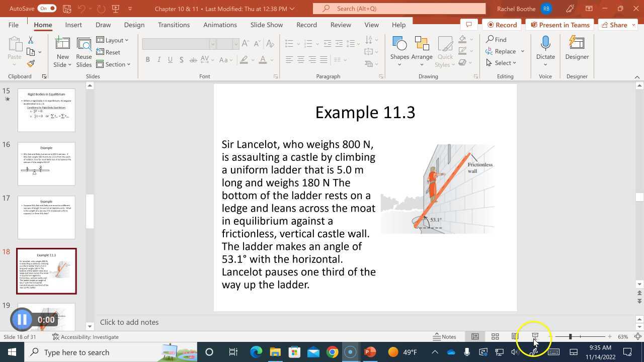Open the Designer pane
The width and height of the screenshot is (644, 362).
[577, 48]
